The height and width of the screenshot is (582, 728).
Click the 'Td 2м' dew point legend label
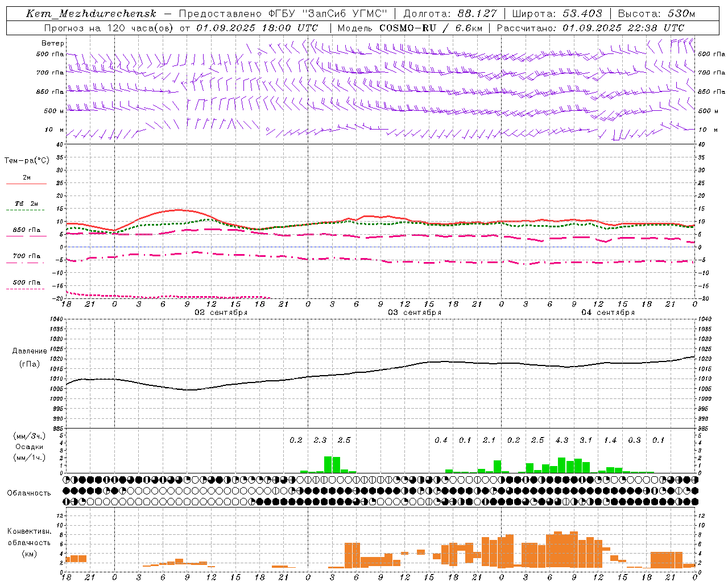point(27,203)
